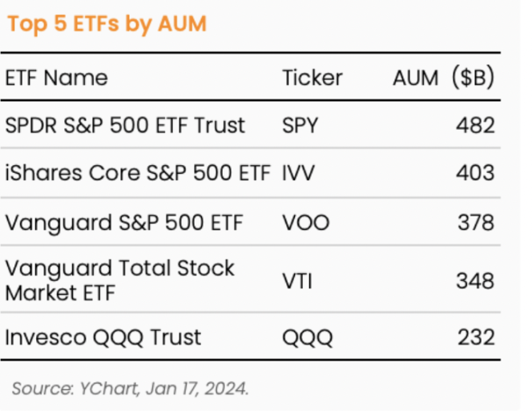
Task: Select iShares Core S&P 500 ETF name
Action: tap(138, 173)
